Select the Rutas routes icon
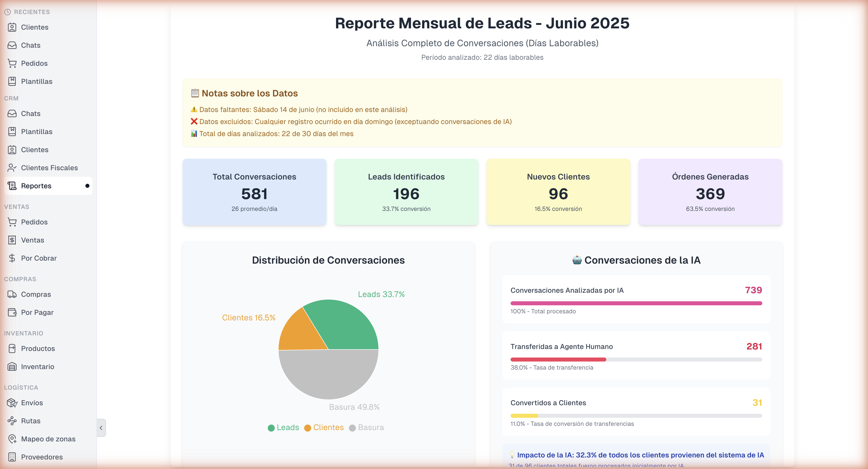The width and height of the screenshot is (868, 469). pos(12,421)
